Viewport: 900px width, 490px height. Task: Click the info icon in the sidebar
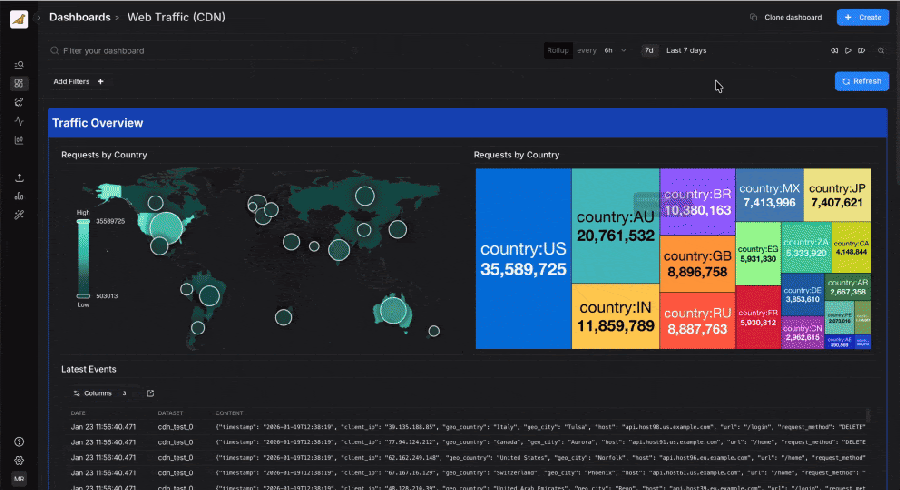pyautogui.click(x=19, y=442)
